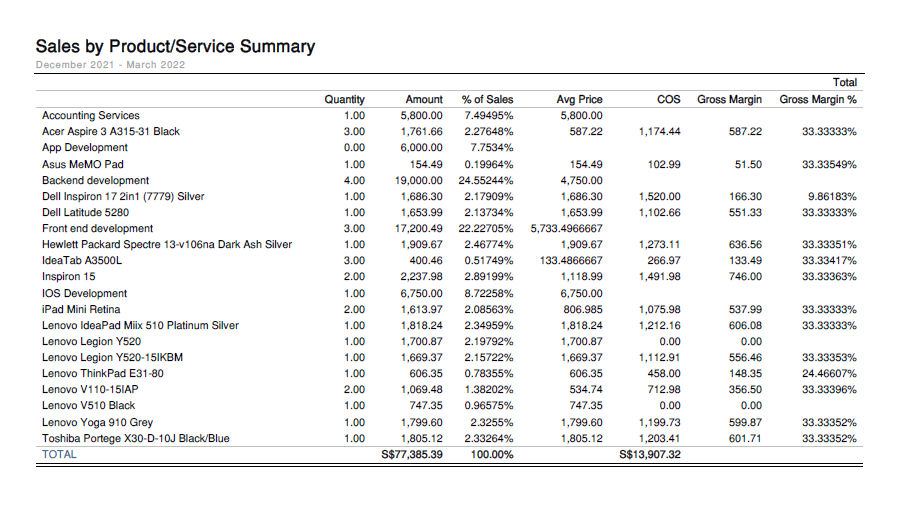Image resolution: width=898 pixels, height=517 pixels.
Task: Click the total COS value S$13,907.32
Action: 650,454
